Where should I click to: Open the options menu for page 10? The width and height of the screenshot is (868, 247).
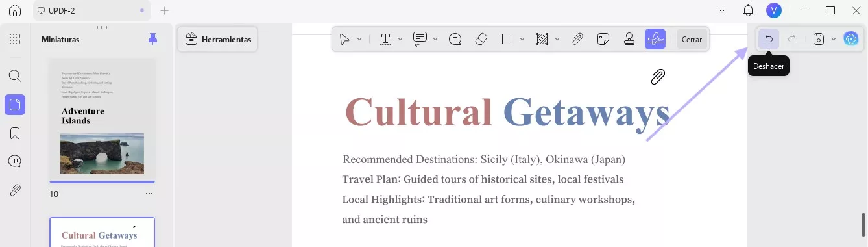click(149, 194)
